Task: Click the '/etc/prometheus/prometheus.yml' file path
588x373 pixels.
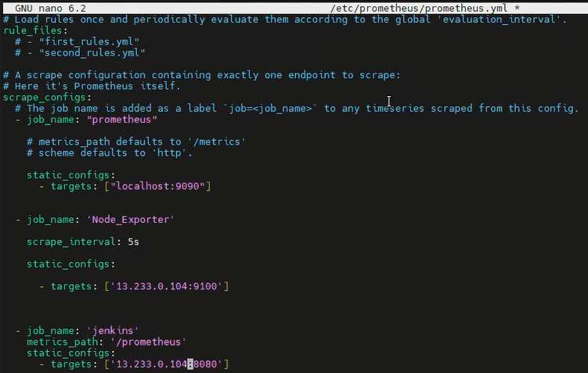Action: (419, 9)
